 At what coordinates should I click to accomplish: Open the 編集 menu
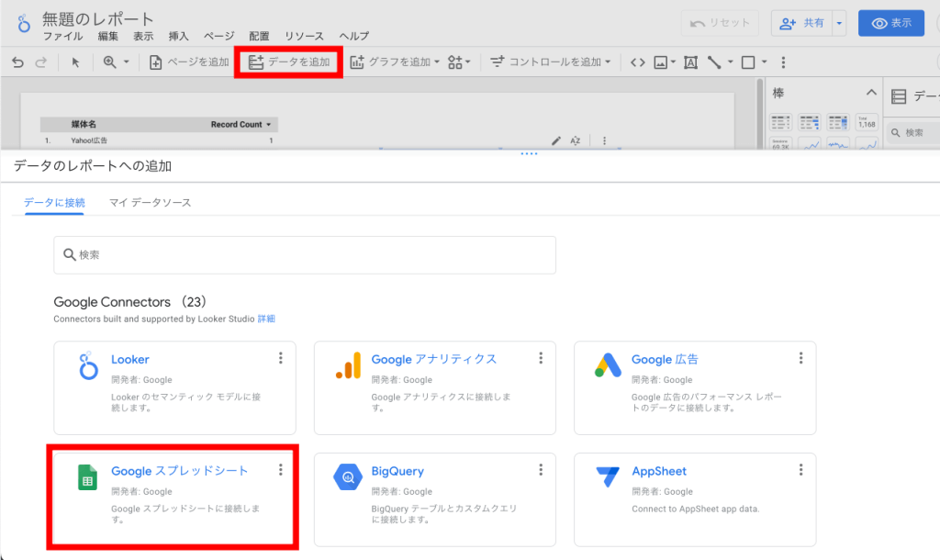click(x=108, y=37)
